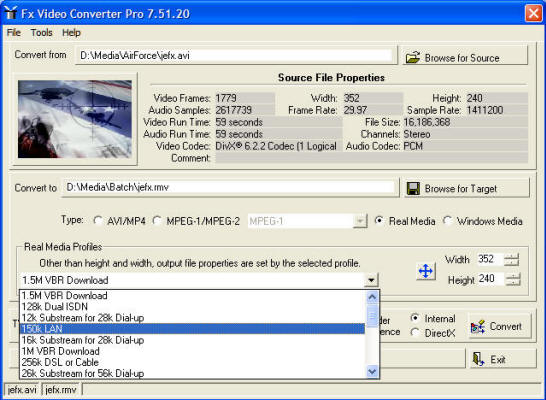The height and width of the screenshot is (400, 546).
Task: Click the Browse for Source button
Action: coord(466,56)
